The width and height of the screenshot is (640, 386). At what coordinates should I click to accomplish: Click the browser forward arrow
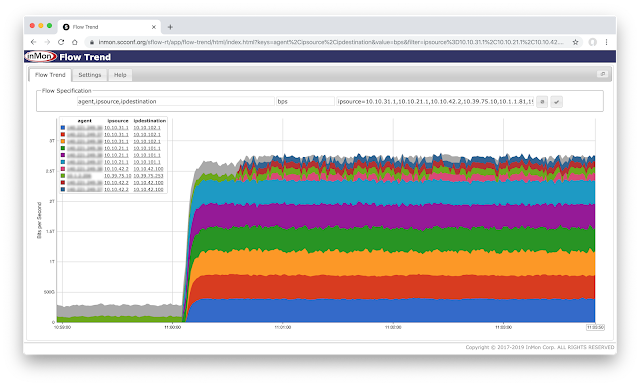pos(47,42)
